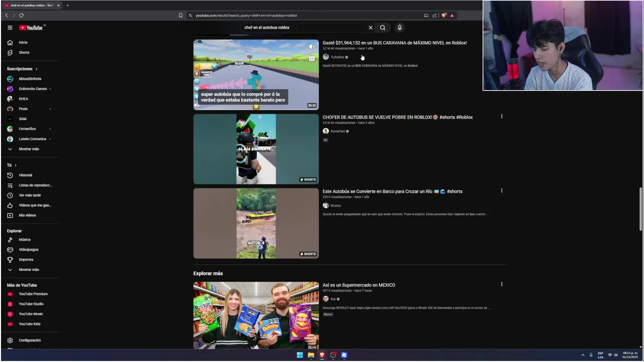Image resolution: width=644 pixels, height=362 pixels.
Task: Start voice search with the microphone
Action: click(399, 28)
